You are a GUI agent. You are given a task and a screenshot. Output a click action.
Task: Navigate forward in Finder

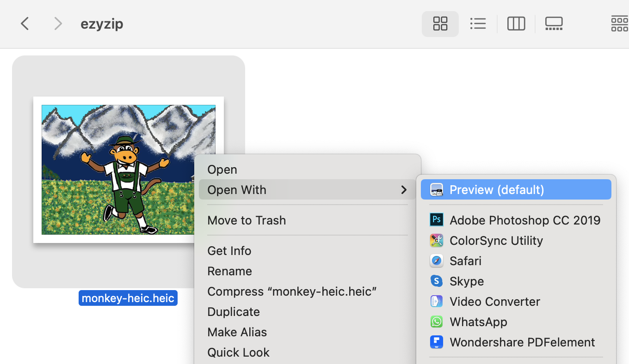(58, 23)
